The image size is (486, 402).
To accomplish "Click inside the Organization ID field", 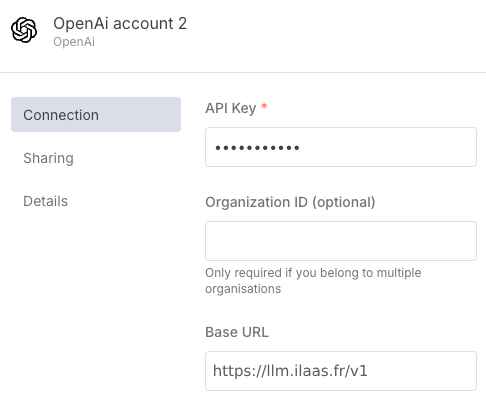I will point(341,241).
